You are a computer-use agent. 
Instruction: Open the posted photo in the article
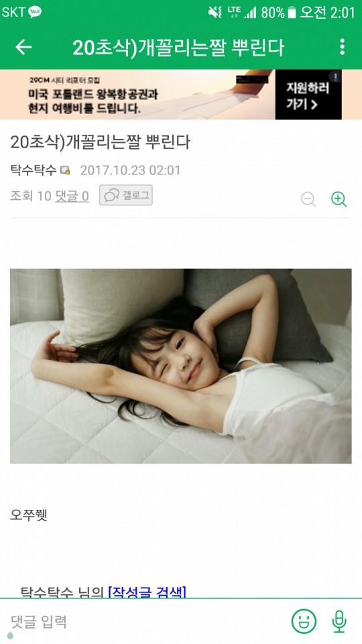[180, 366]
